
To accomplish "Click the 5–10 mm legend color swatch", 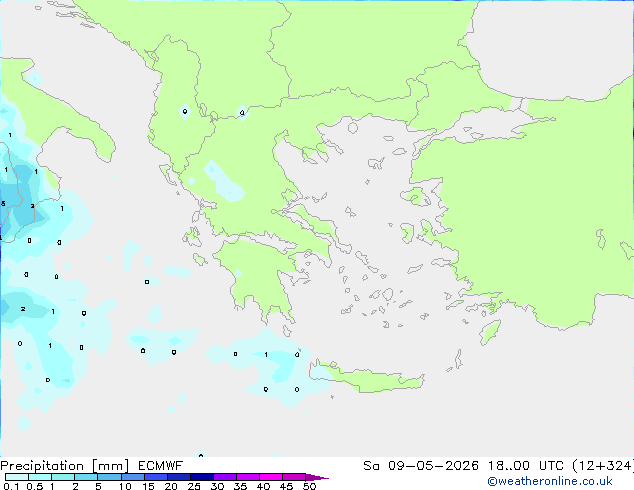I will [x=109, y=477].
